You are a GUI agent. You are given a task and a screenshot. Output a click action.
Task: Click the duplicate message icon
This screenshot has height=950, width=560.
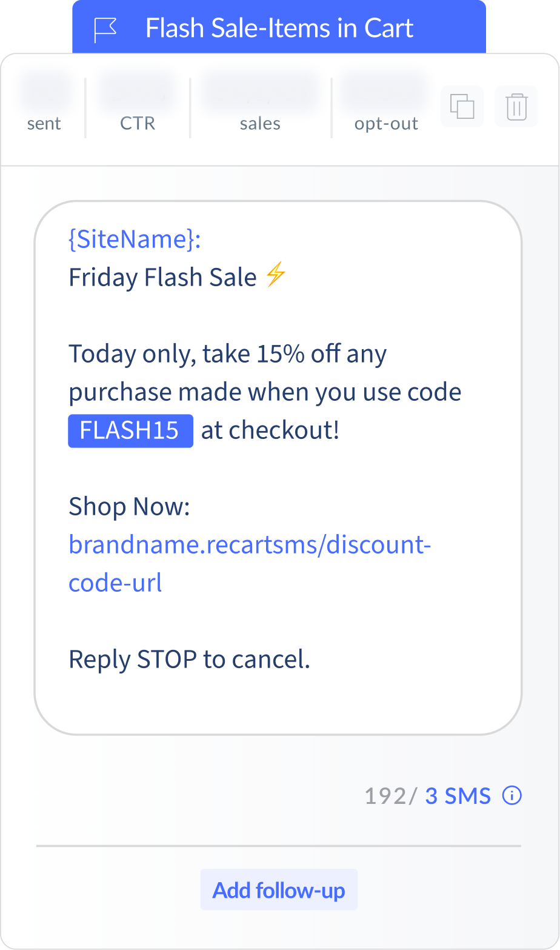pos(462,107)
